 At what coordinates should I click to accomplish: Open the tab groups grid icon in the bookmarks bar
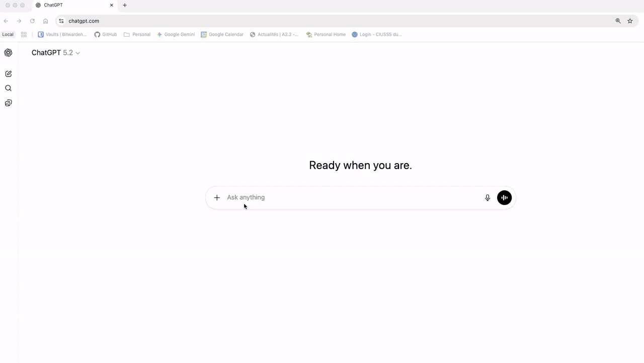tap(24, 35)
